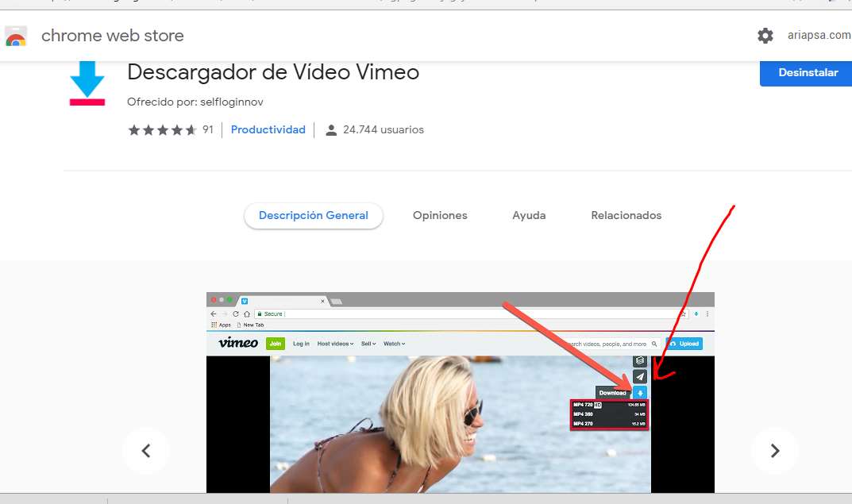Screen dimensions: 852x504
Task: Click the rating count 91
Action: [208, 130]
